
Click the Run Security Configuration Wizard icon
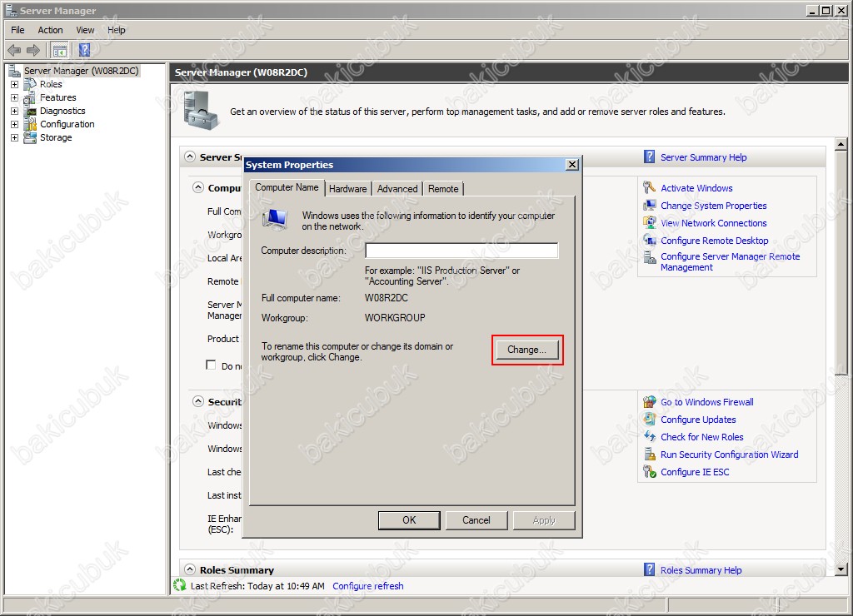[x=650, y=455]
